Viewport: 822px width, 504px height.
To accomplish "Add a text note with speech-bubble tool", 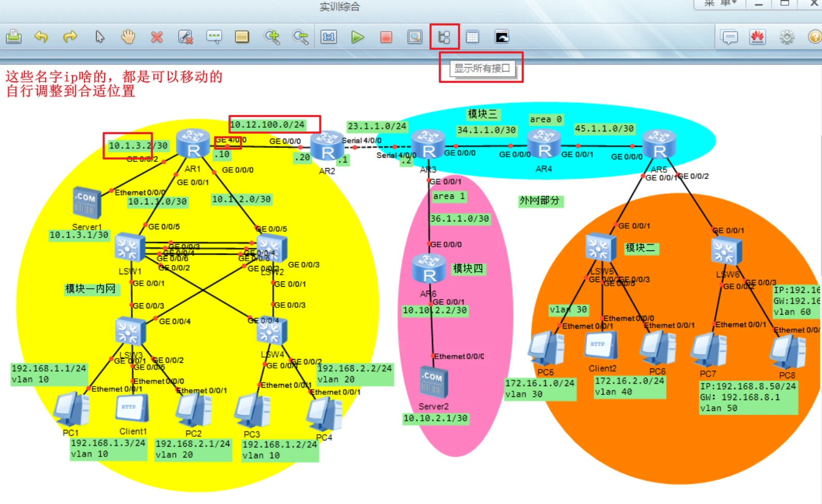I will [x=214, y=37].
